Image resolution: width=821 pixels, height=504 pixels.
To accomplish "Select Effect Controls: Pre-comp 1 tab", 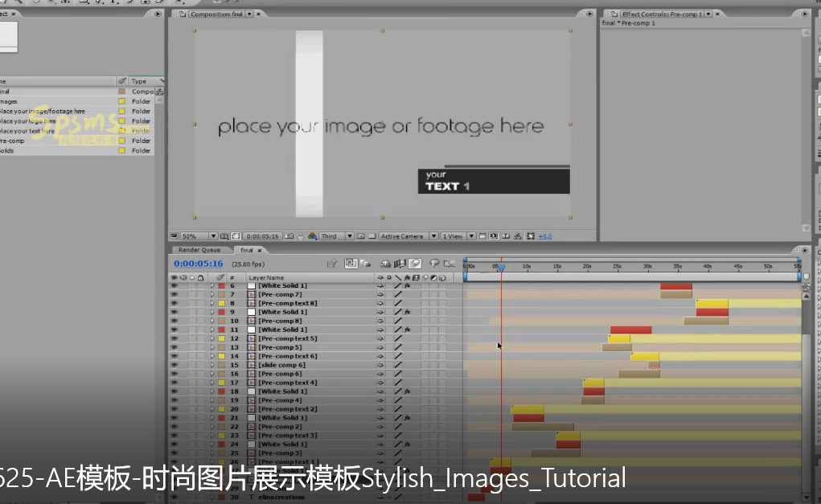I will coord(663,14).
